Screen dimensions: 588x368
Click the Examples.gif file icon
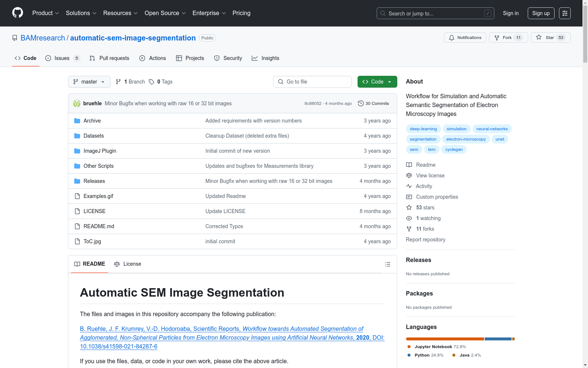coord(77,196)
